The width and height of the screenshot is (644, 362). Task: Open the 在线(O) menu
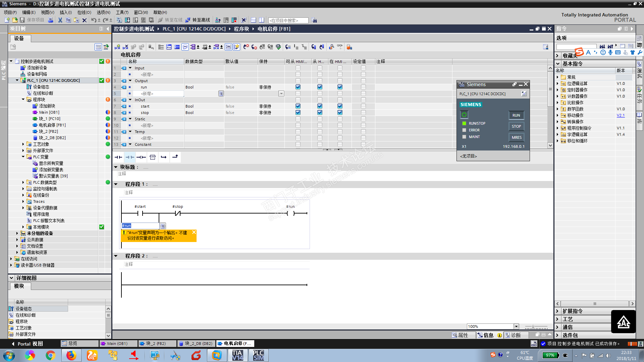click(84, 12)
